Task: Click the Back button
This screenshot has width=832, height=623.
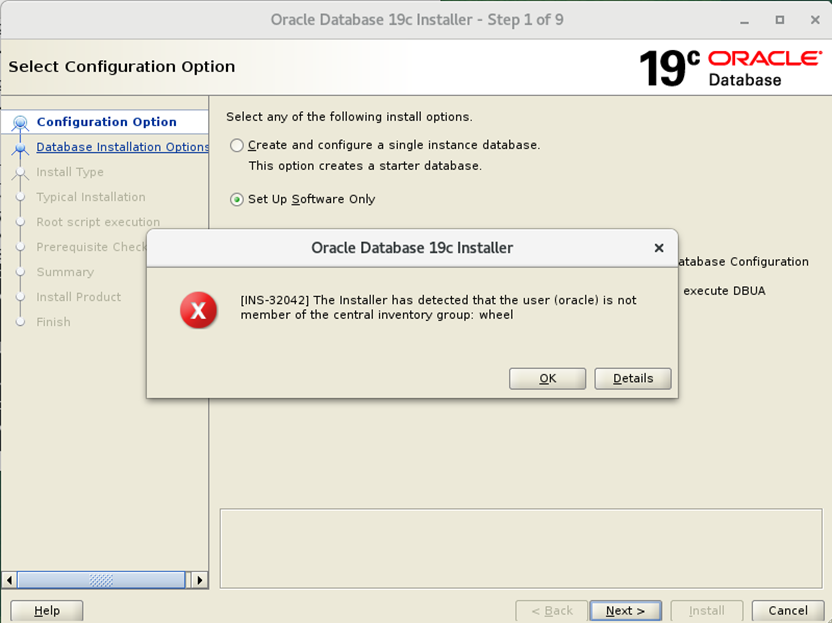Action: pos(552,611)
